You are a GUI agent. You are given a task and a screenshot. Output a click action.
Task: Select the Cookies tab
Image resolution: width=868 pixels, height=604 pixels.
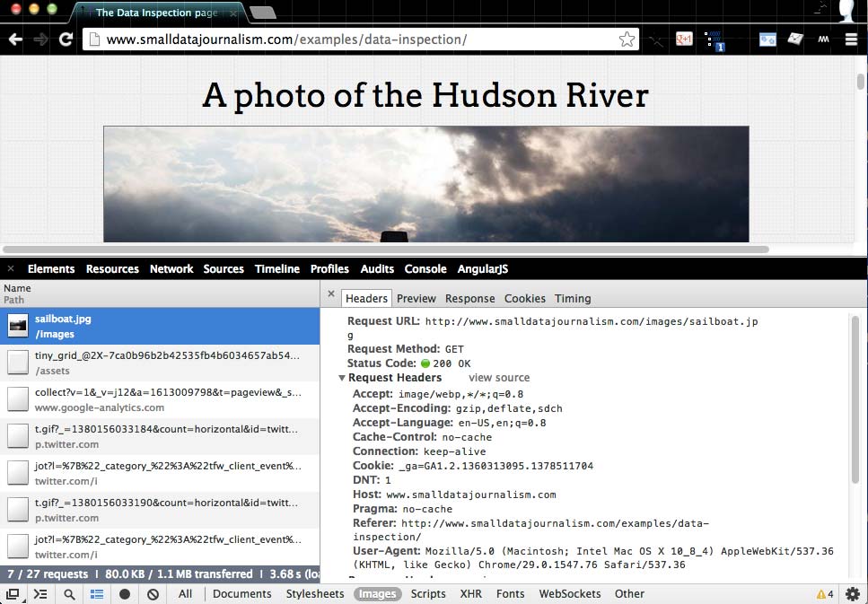pyautogui.click(x=525, y=298)
